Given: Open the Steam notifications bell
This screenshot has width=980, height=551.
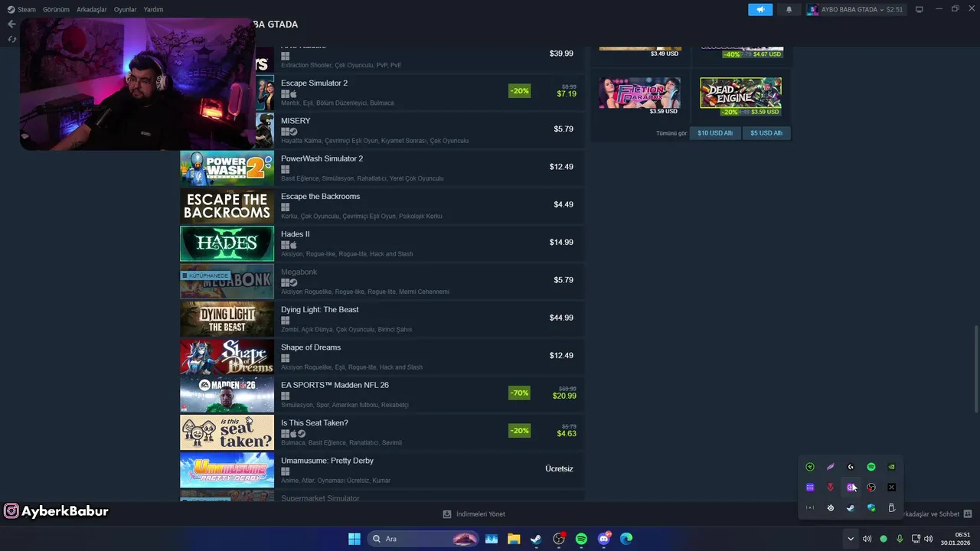Looking at the screenshot, I should point(789,9).
